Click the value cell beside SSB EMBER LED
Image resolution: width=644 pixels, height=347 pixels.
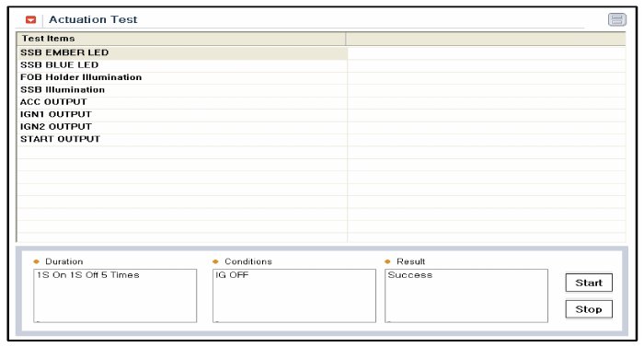coord(487,53)
